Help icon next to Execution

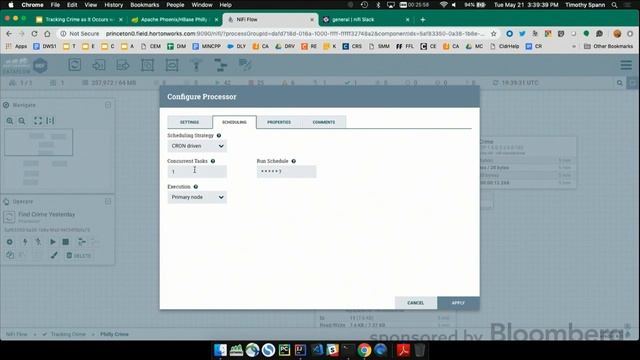196,187
